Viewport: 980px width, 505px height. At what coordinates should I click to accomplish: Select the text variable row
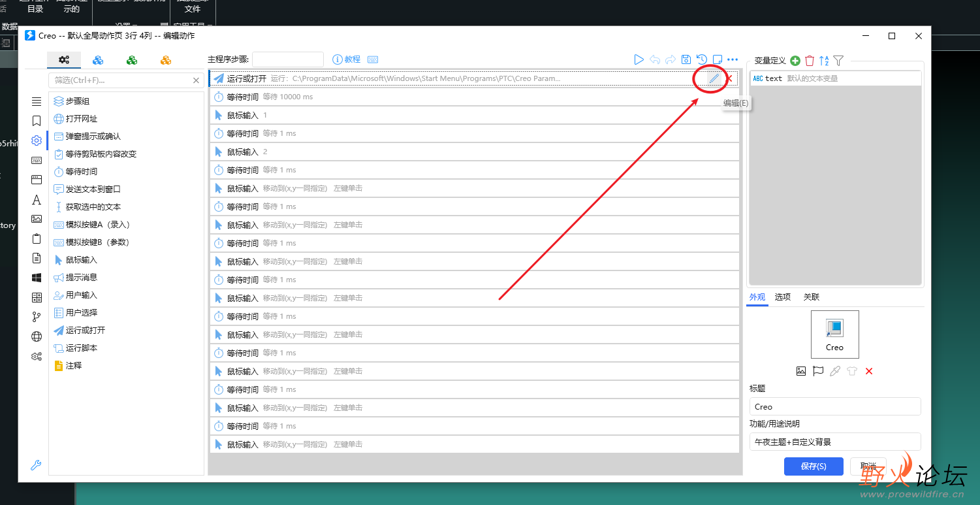pos(835,78)
